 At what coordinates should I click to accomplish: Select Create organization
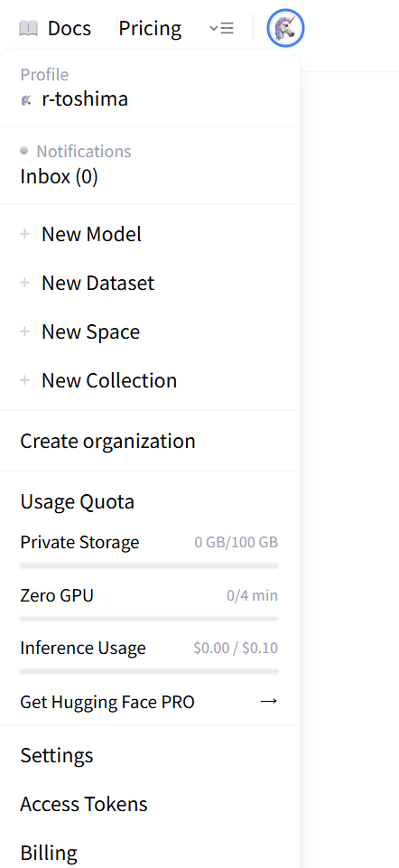[x=108, y=441]
